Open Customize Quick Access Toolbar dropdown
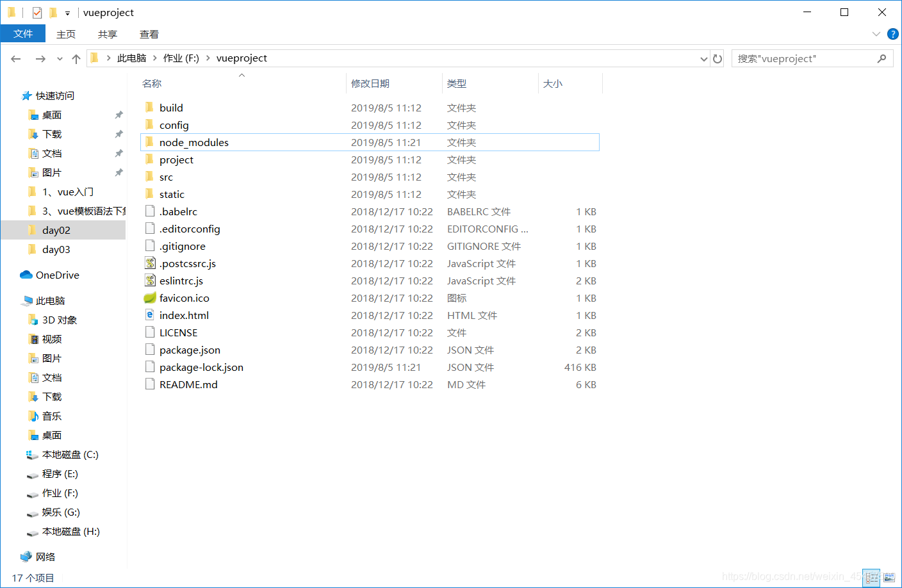Screen dimensions: 902x588 pos(67,13)
